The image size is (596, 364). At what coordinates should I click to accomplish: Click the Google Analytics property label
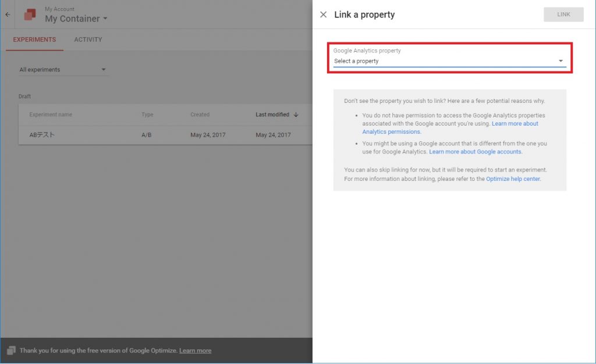point(367,51)
